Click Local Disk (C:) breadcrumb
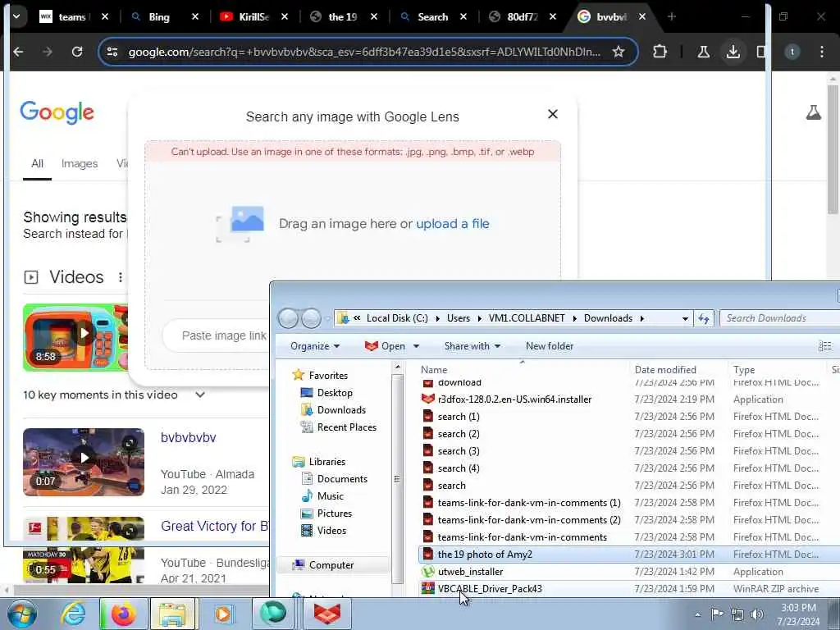 (x=397, y=318)
